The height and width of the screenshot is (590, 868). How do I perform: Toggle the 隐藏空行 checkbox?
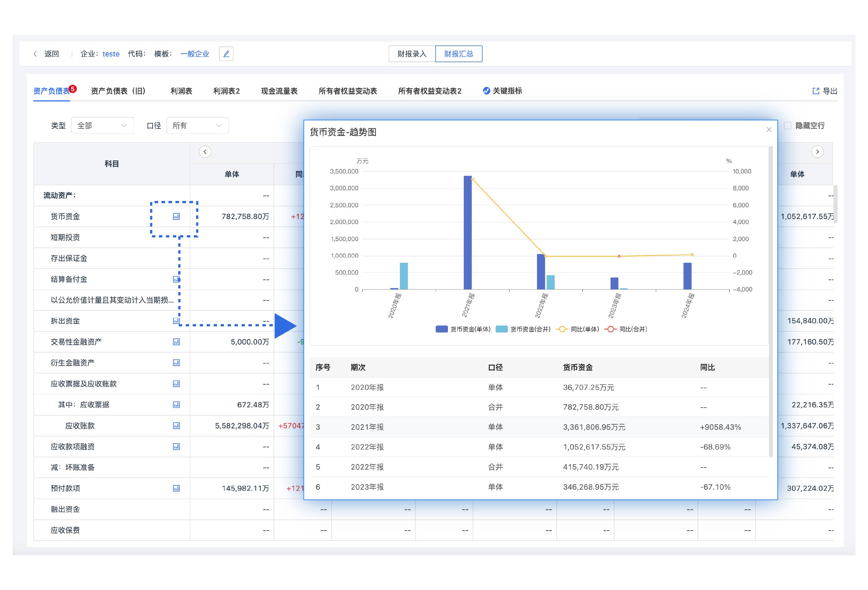(787, 126)
